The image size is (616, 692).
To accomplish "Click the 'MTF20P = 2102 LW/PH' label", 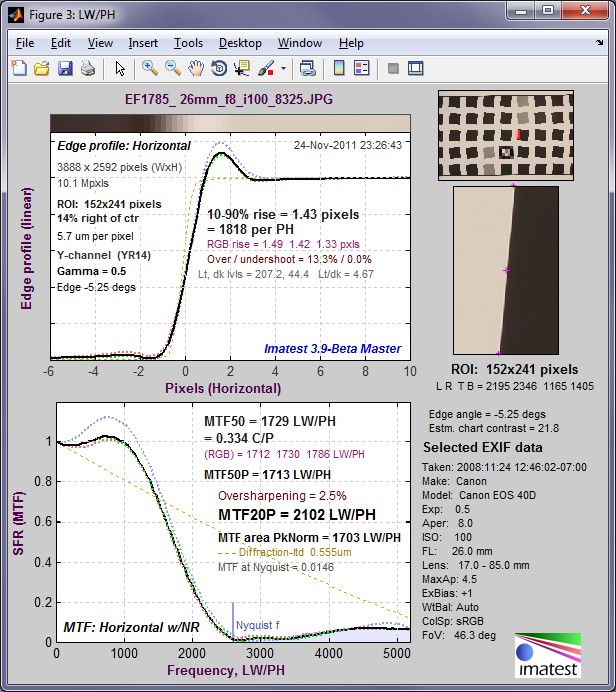I will coord(297,515).
